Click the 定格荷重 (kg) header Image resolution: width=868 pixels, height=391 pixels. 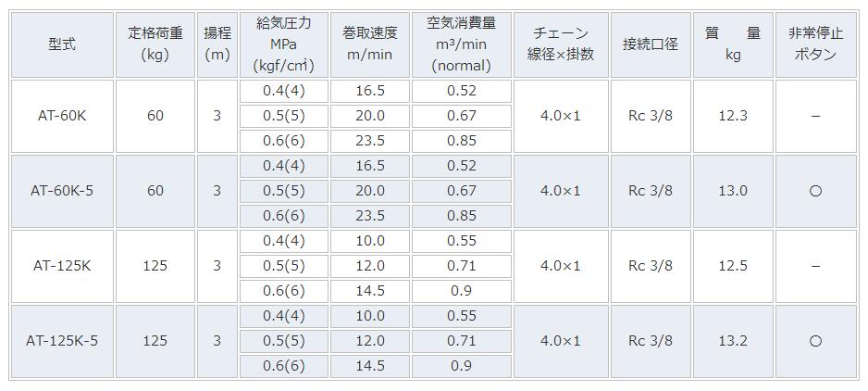pyautogui.click(x=155, y=44)
